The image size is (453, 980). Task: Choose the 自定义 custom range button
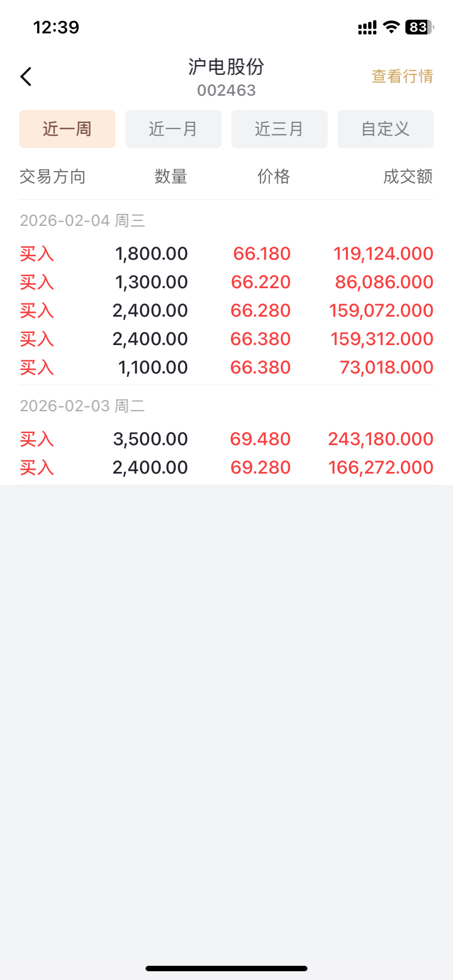[385, 129]
